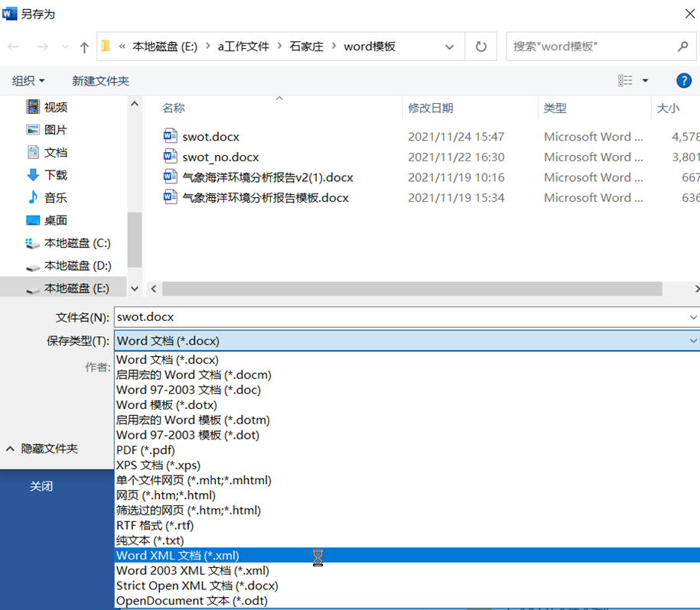Sort files by 类型 column
Viewport: 700px width, 610px height.
tap(555, 108)
